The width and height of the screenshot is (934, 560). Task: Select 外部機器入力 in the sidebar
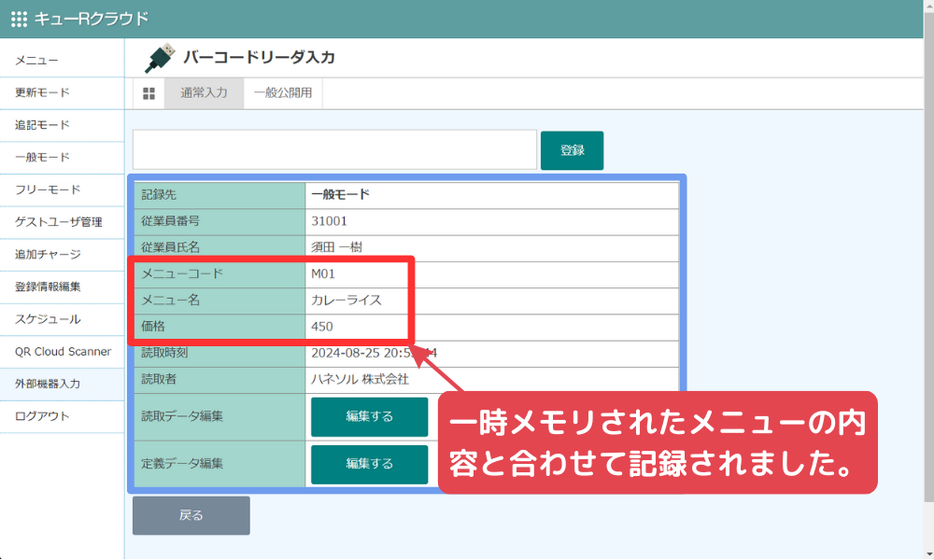pos(62,385)
